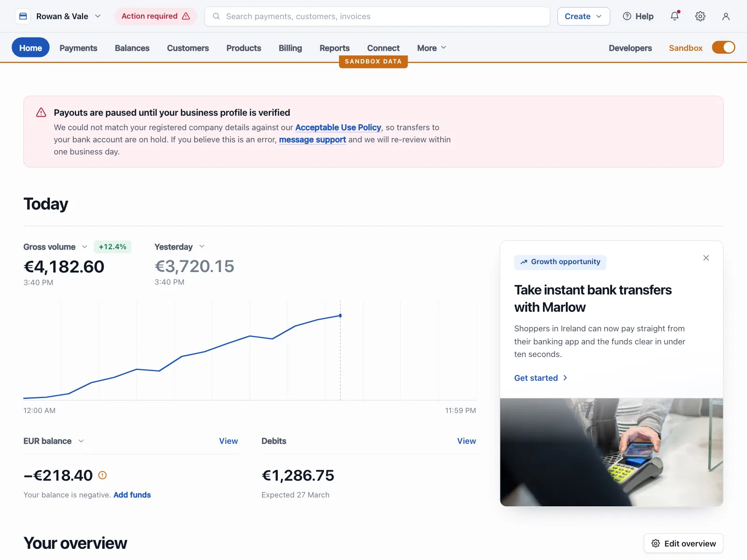Viewport: 747px width, 560px height.
Task: Click the Action required badge
Action: pyautogui.click(x=155, y=16)
